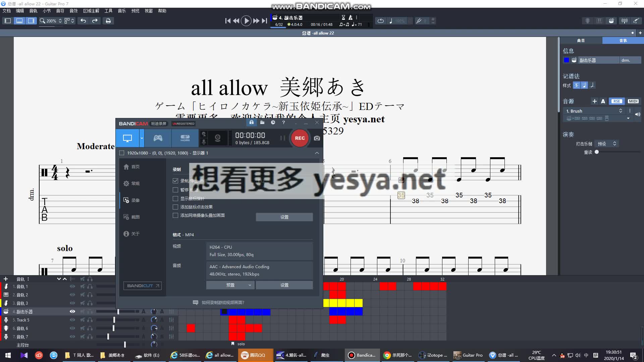Open Bandicam output folder icon
The image size is (644, 362).
tap(262, 123)
